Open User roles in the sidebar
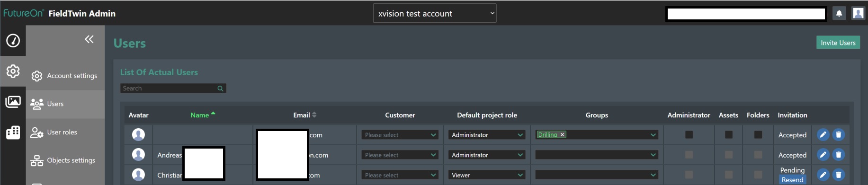 65,132
